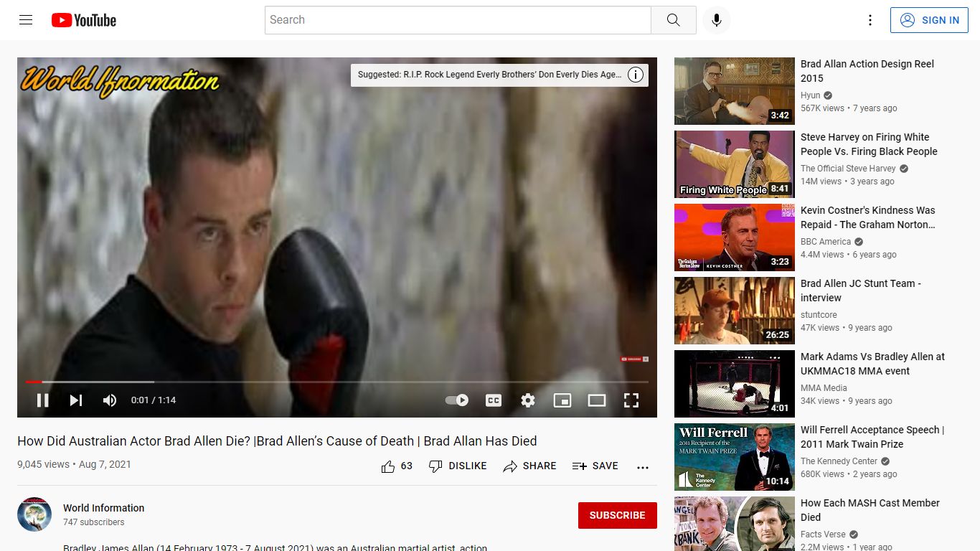
Task: Switch to theater mode
Action: 597,400
